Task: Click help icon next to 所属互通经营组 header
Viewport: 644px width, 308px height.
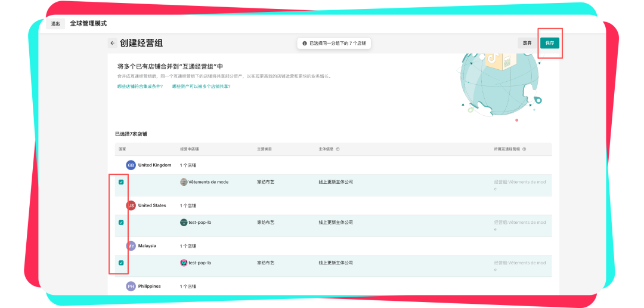Action: (524, 149)
